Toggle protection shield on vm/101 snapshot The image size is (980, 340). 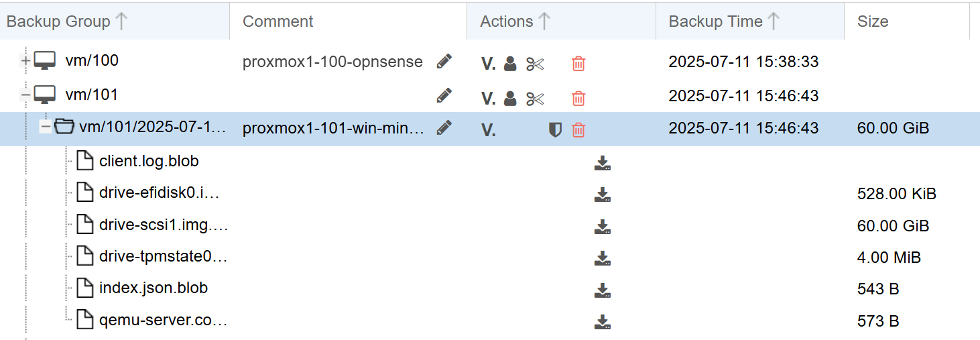click(555, 131)
